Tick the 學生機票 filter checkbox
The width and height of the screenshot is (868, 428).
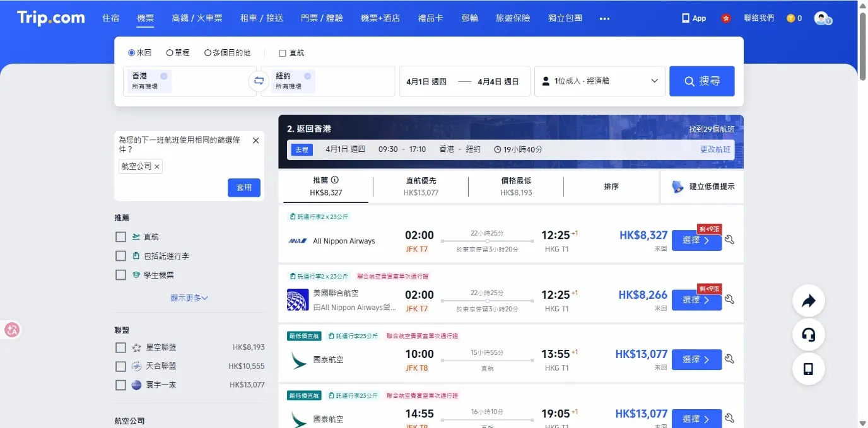(x=120, y=275)
